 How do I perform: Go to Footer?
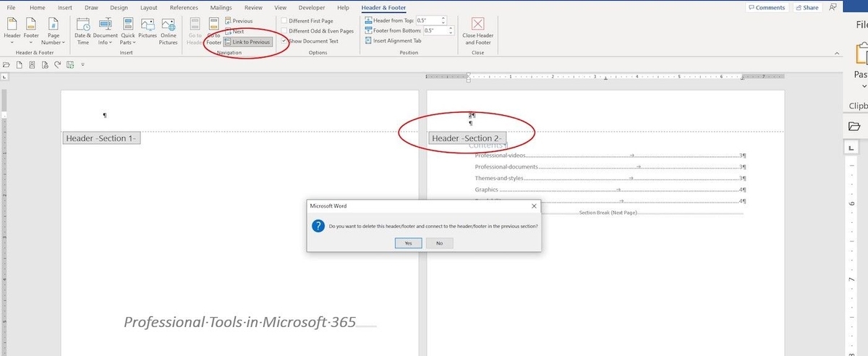tap(213, 30)
